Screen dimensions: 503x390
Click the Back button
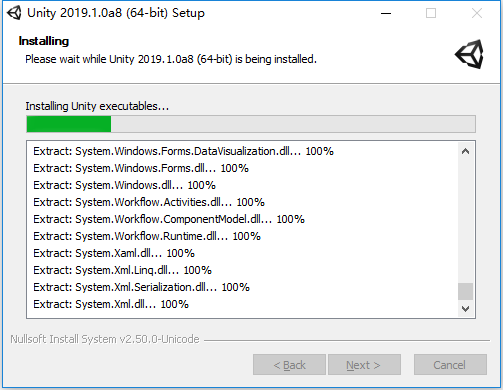point(289,365)
